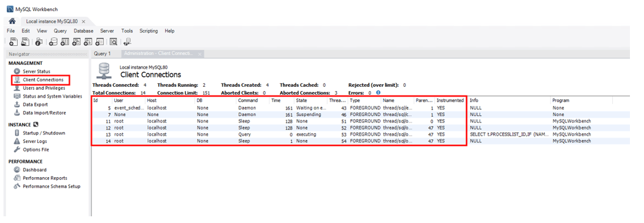Sort by the Info column header

click(x=509, y=100)
